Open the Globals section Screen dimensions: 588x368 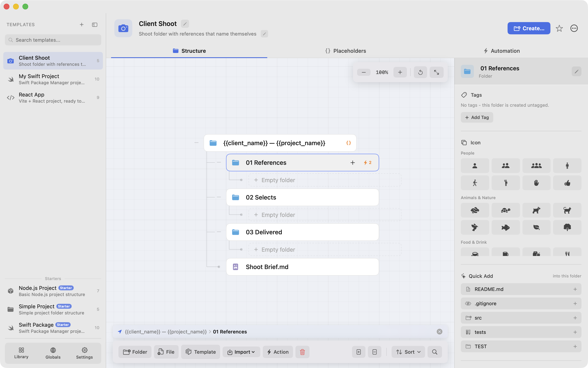[53, 353]
